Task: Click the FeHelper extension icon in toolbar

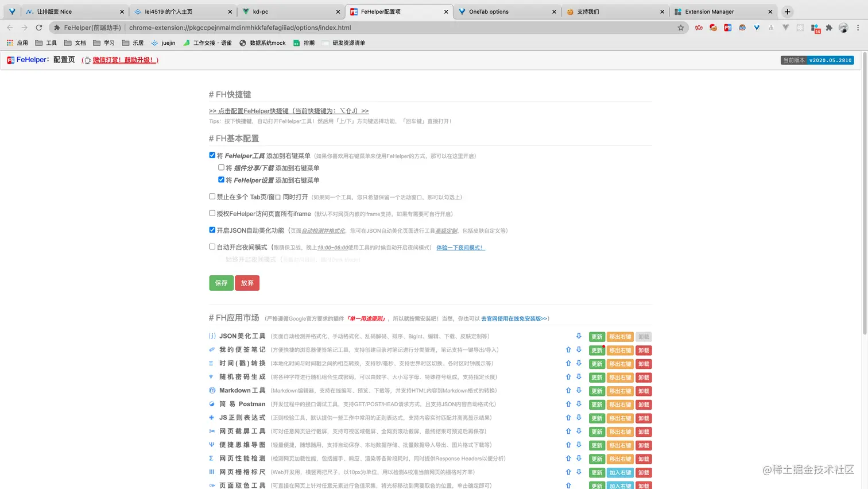Action: (728, 28)
